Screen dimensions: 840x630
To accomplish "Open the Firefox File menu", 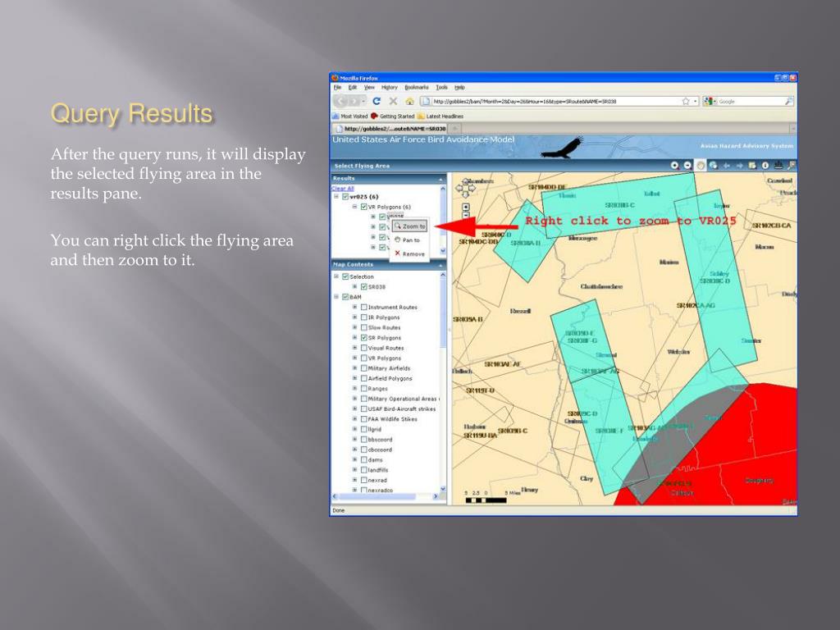I will coord(337,87).
